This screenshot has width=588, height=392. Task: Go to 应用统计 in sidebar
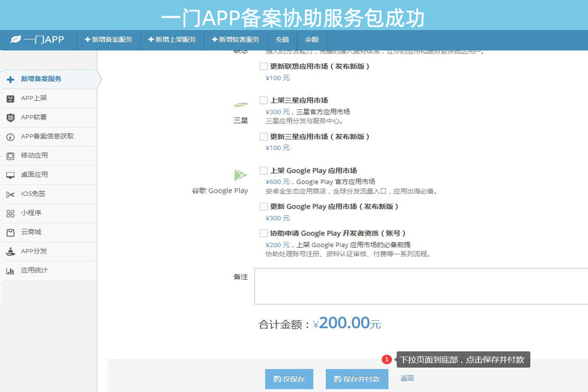(x=50, y=270)
